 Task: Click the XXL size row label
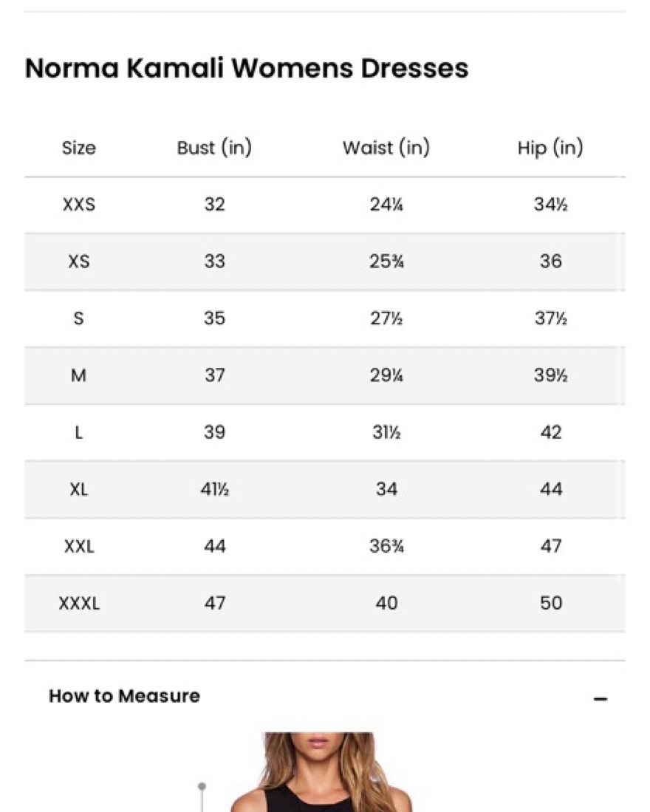coord(79,546)
